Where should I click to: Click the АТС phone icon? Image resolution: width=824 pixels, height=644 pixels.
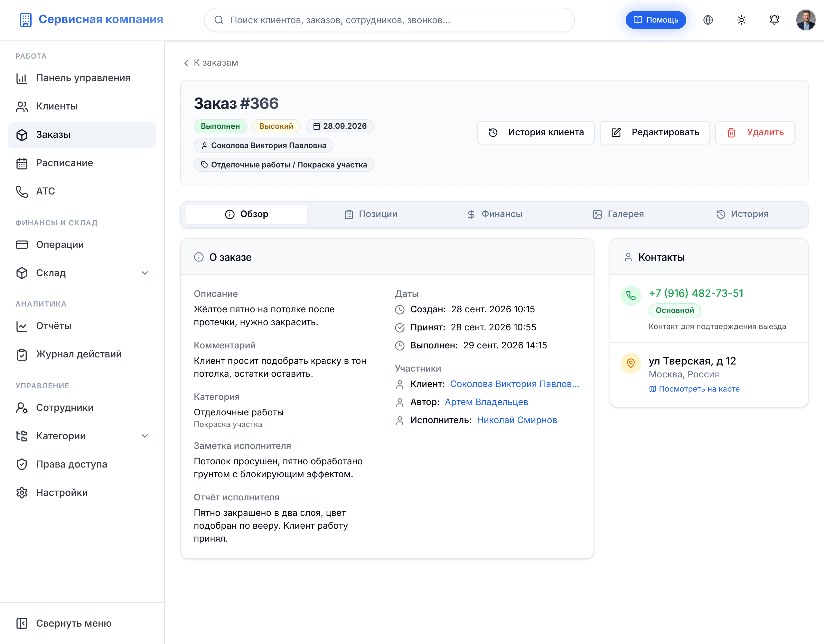coord(22,191)
